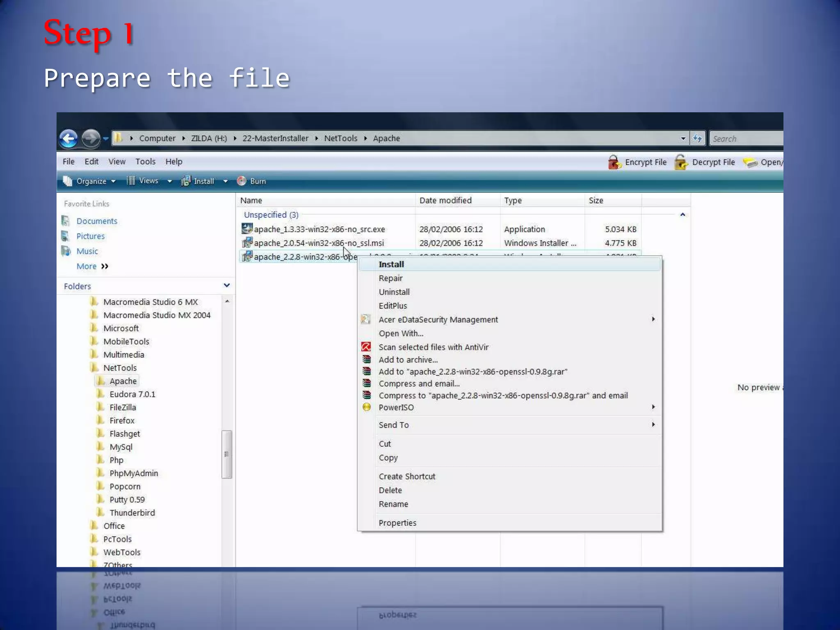The image size is (840, 630).
Task: Click the Views button
Action: point(142,181)
